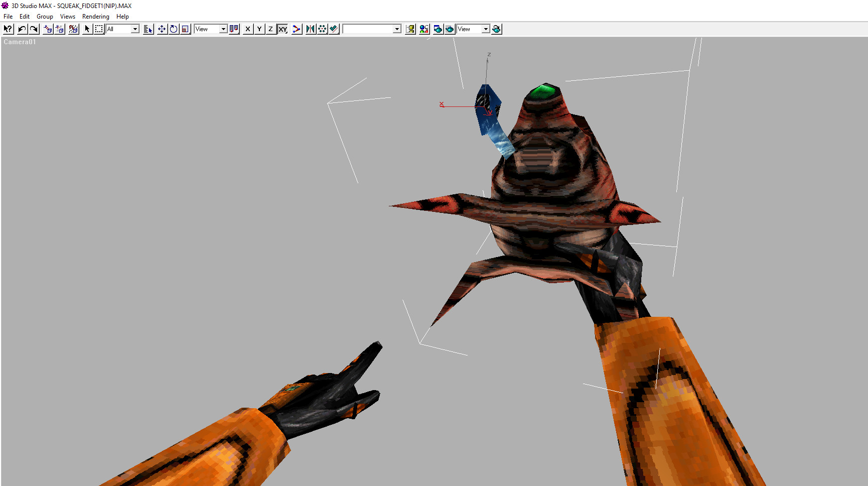Click the Camera01 viewport label
Image resolution: width=868 pixels, height=486 pixels.
pos(20,42)
